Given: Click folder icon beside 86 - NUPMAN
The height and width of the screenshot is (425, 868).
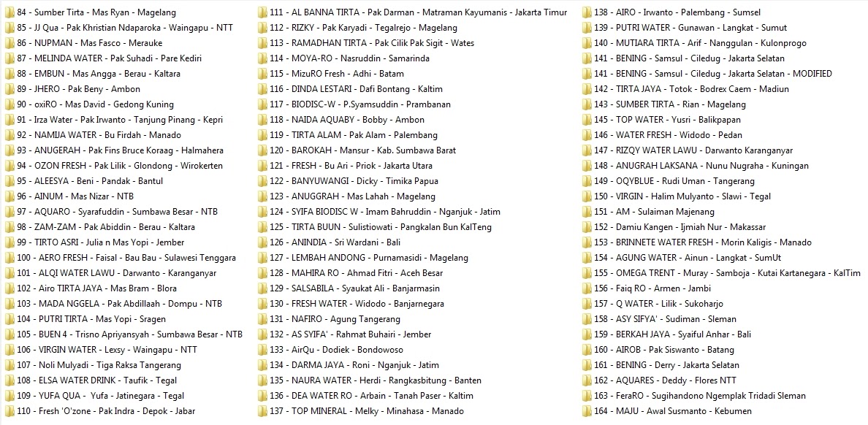Looking at the screenshot, I should click(9, 42).
